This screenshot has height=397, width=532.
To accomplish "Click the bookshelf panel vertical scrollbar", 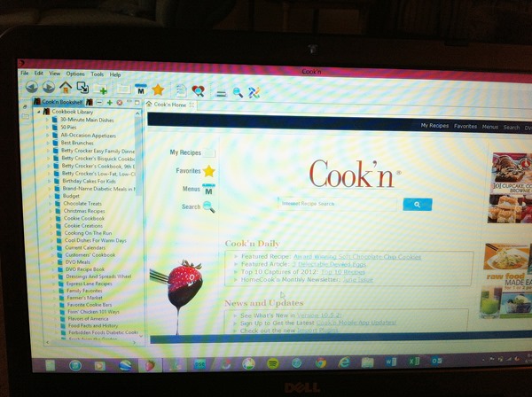I will [x=137, y=224].
